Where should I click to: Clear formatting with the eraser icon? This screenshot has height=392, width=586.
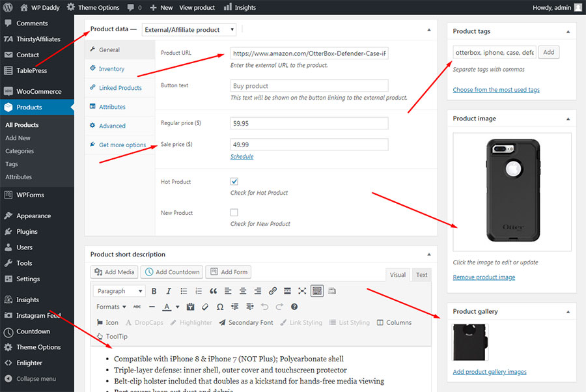(x=205, y=307)
